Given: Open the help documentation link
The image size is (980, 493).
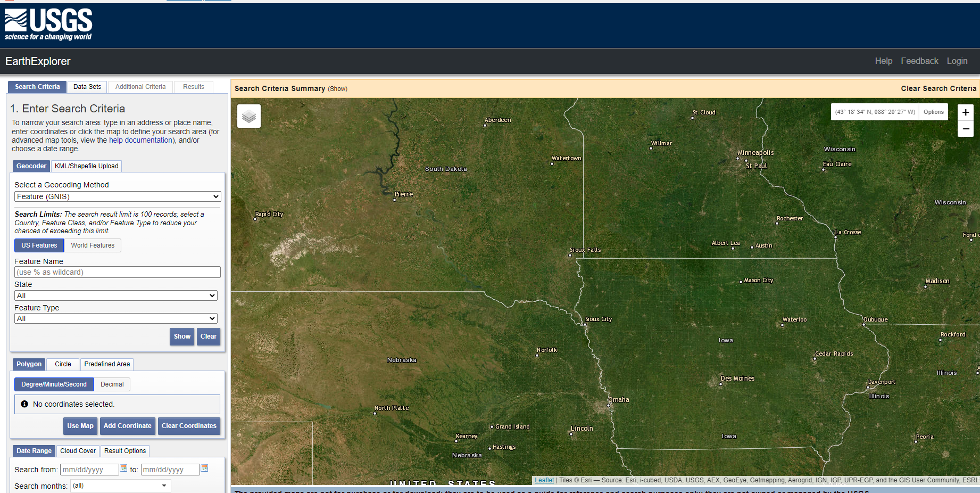Looking at the screenshot, I should [x=140, y=140].
